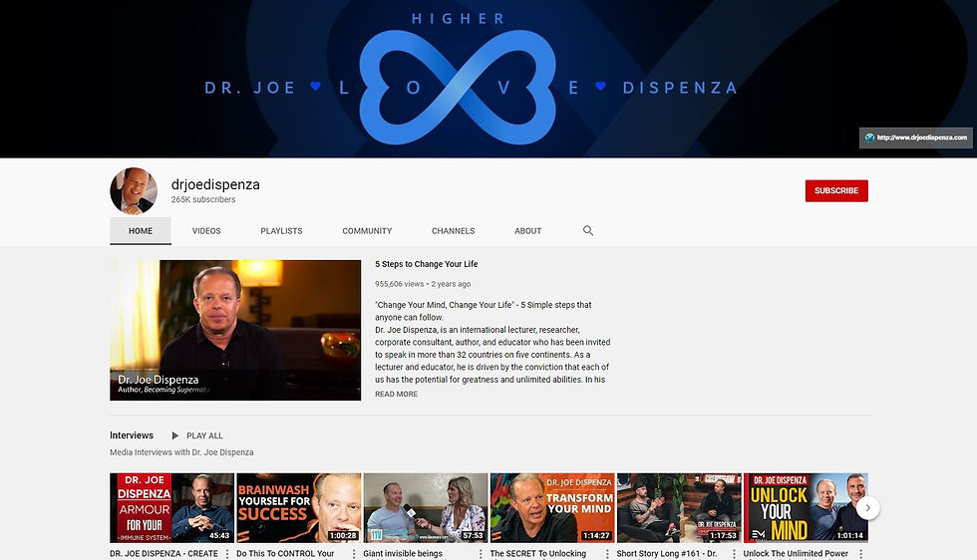Open '5 Steps to Change Your Life' title

click(427, 264)
